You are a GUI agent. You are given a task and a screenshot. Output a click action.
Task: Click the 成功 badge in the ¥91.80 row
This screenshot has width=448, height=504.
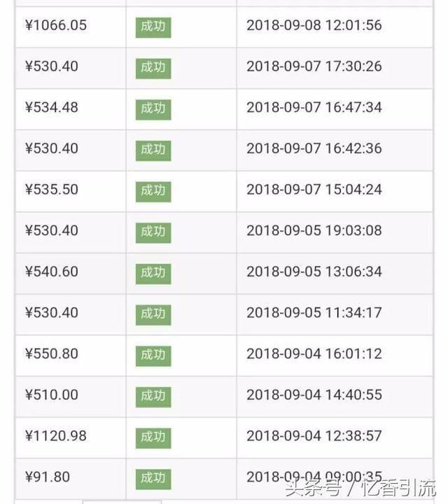[x=153, y=478]
